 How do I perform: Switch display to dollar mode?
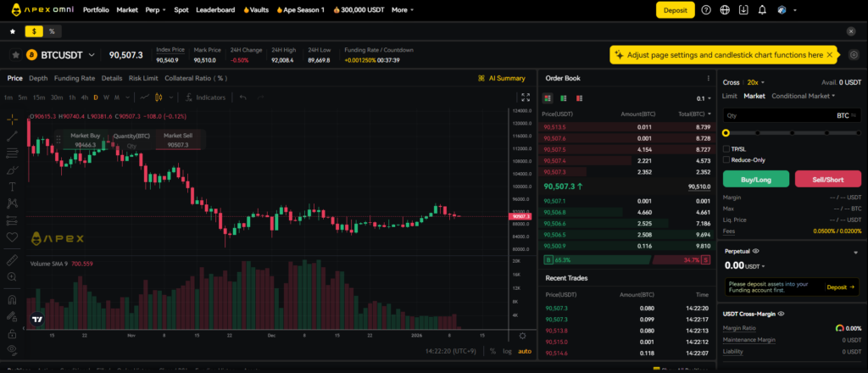click(x=34, y=31)
